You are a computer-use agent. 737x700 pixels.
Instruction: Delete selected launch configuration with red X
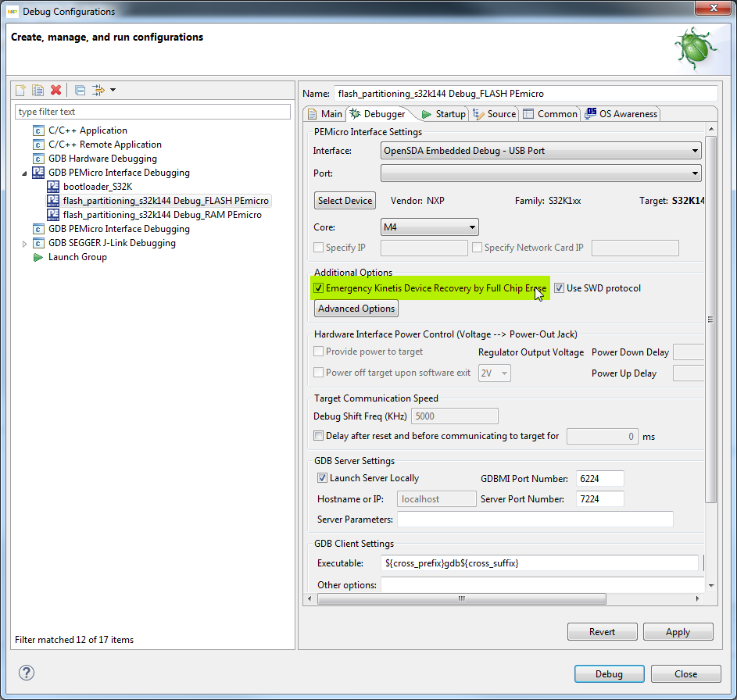point(56,90)
